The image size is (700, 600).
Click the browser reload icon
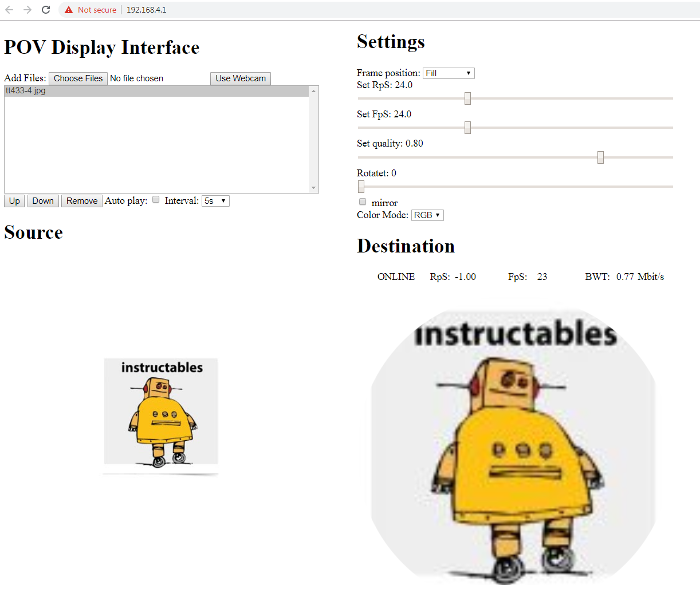click(45, 9)
